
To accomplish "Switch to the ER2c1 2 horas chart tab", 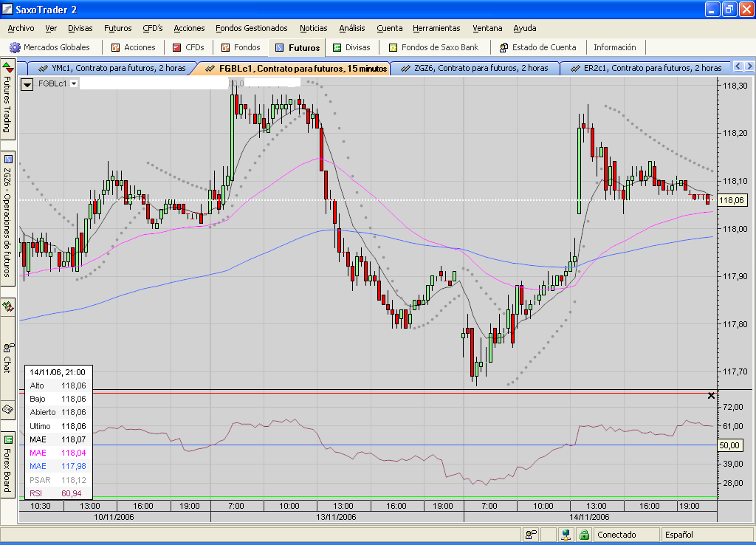I will pyautogui.click(x=645, y=68).
